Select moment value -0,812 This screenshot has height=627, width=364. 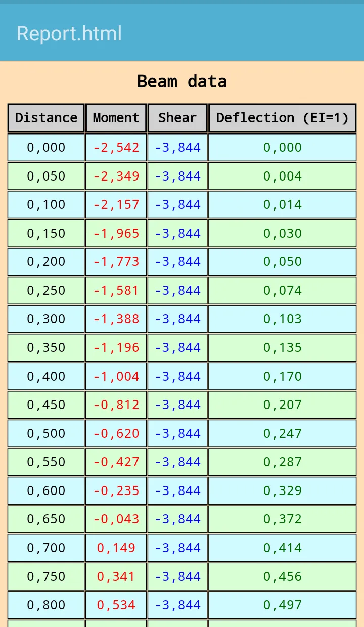click(116, 405)
